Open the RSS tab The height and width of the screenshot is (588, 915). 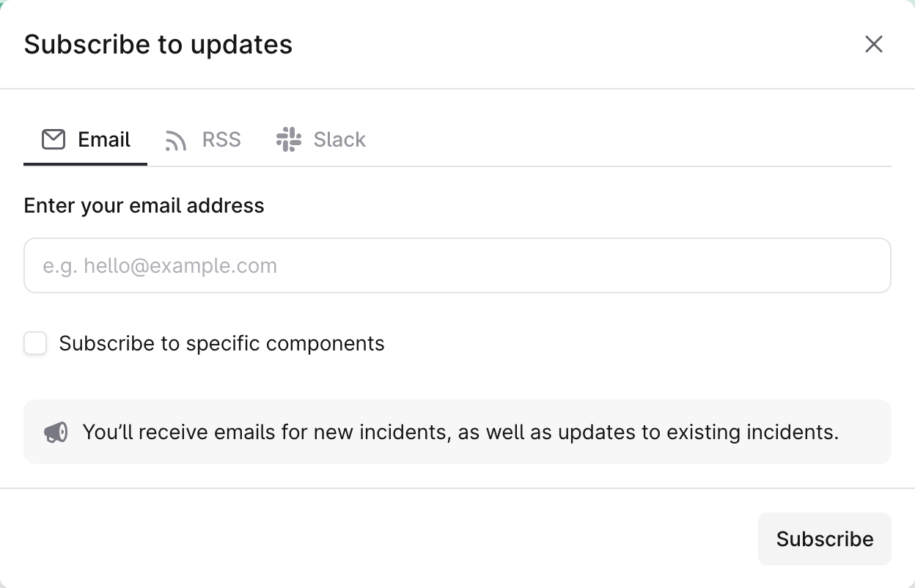(203, 140)
